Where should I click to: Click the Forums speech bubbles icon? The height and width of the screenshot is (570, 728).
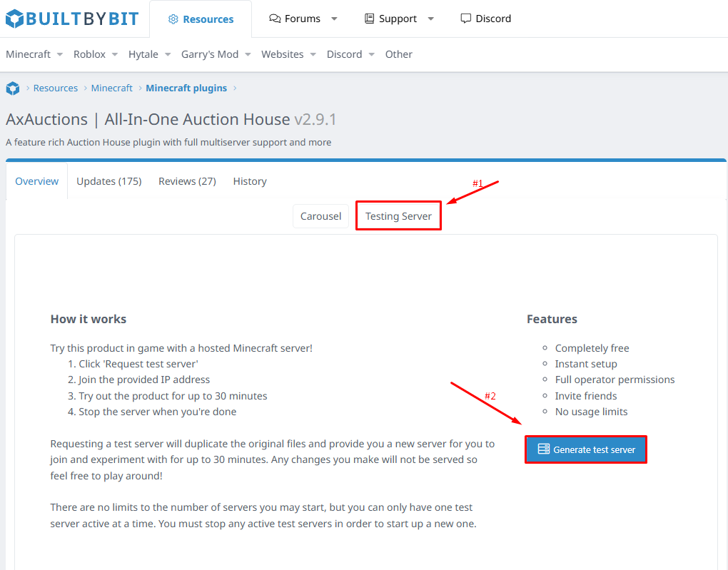point(275,19)
